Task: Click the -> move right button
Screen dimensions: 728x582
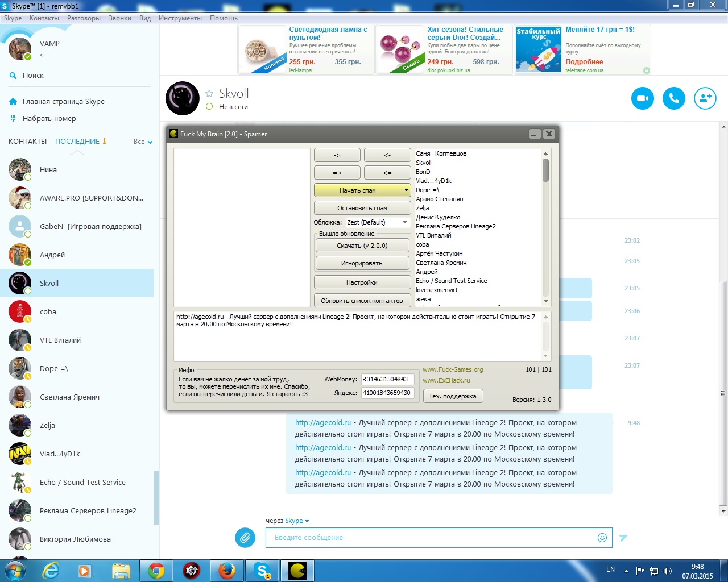Action: [x=337, y=155]
